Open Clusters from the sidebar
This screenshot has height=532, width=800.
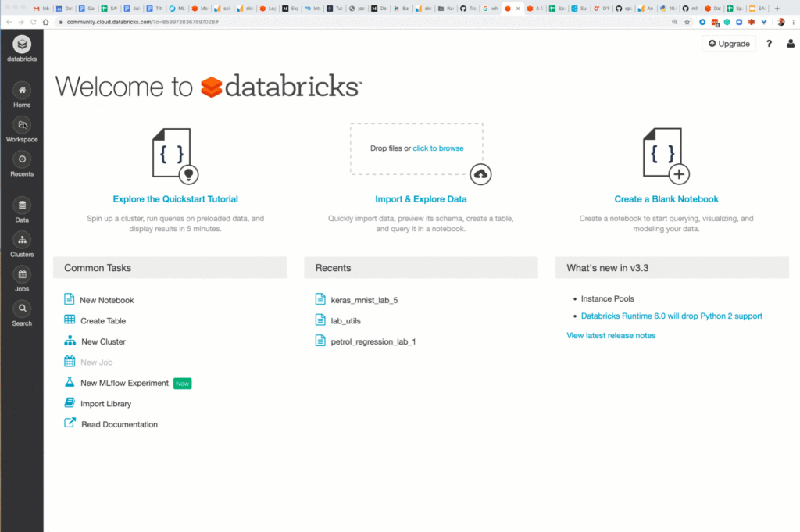(x=22, y=241)
